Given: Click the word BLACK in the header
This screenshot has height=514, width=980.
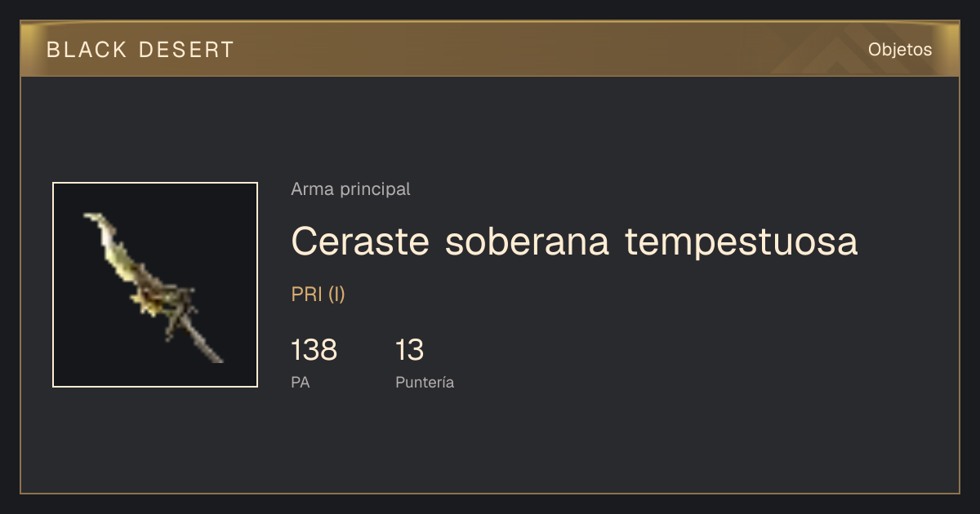Looking at the screenshot, I should 87,50.
